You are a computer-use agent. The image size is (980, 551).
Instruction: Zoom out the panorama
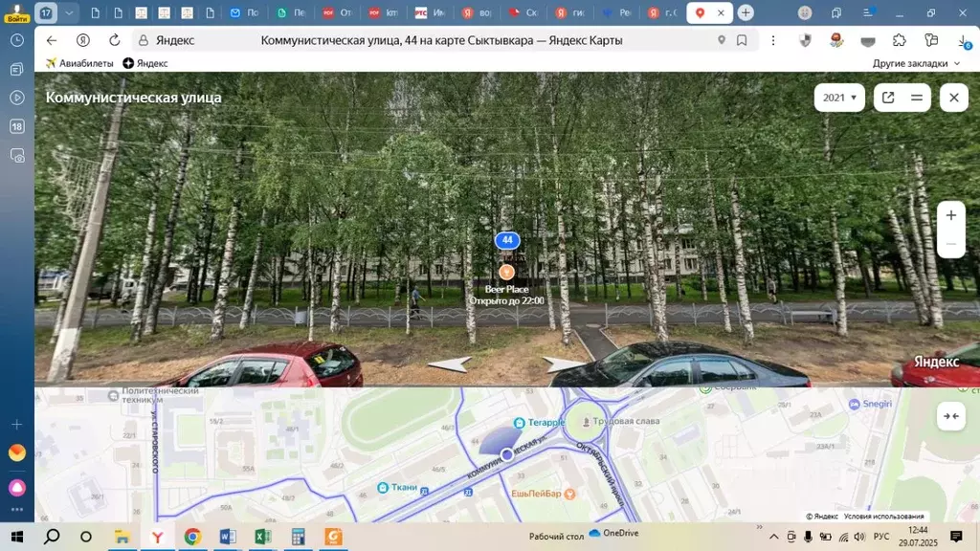tap(950, 244)
